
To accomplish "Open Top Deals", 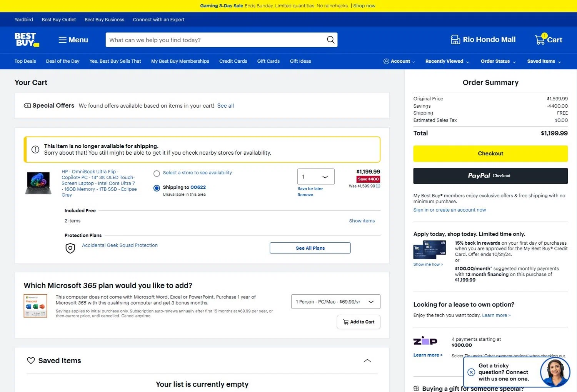I will [x=25, y=61].
